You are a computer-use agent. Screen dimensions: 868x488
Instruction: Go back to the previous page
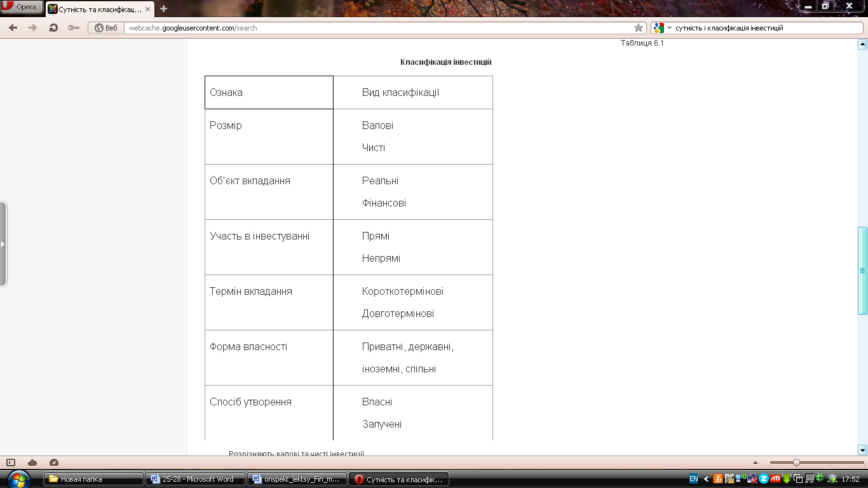coord(13,28)
